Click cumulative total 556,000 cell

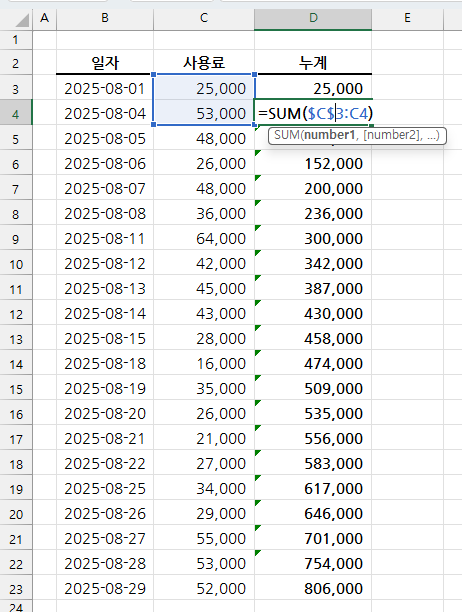click(313, 438)
